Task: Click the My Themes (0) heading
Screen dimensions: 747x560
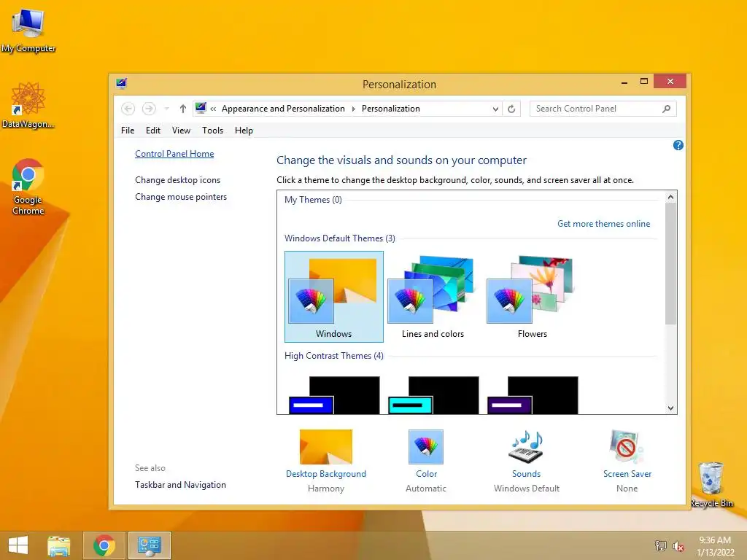Action: click(x=313, y=200)
